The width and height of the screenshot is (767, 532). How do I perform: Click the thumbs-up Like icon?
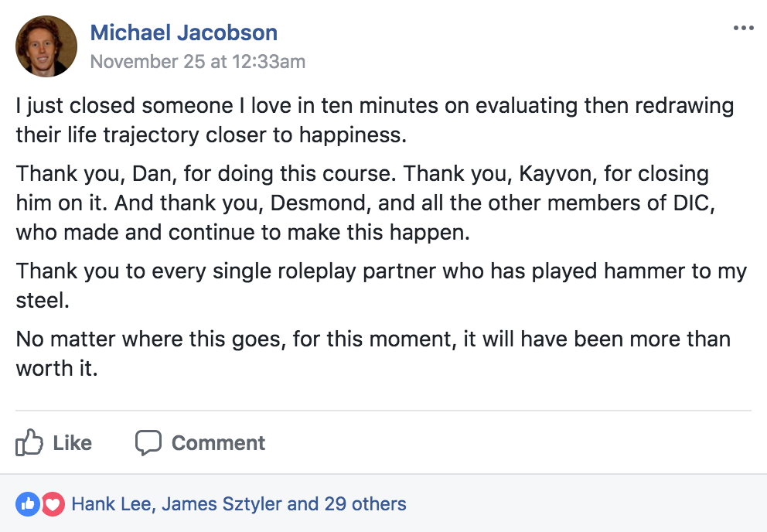click(29, 442)
